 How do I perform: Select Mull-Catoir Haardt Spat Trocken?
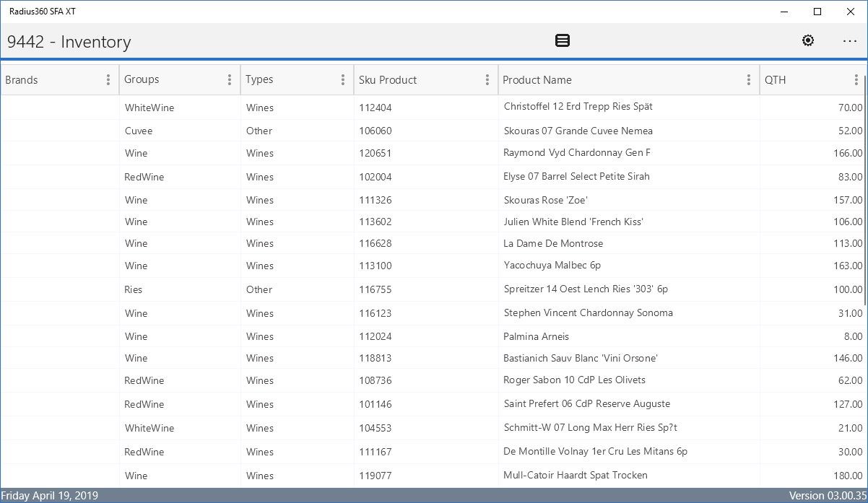point(576,476)
